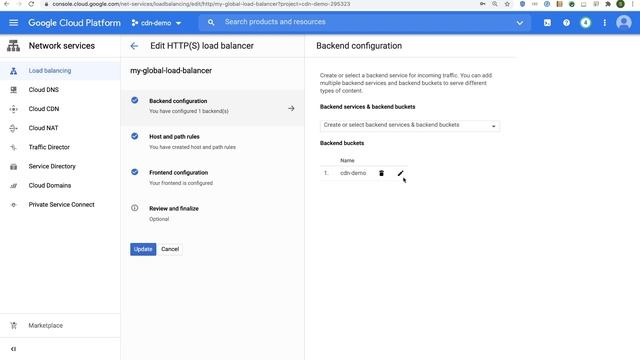The height and width of the screenshot is (360, 640).
Task: Go back with the arrow beside Edit HTTP(S) load balancer
Action: pyautogui.click(x=134, y=46)
